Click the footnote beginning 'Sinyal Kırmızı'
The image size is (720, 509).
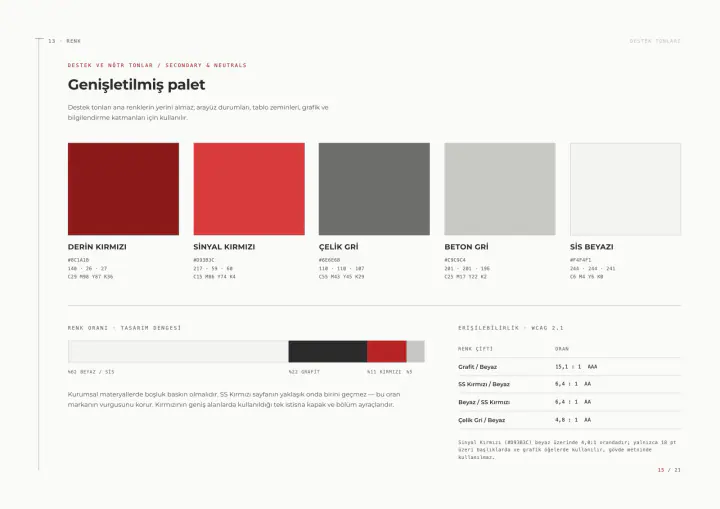click(567, 450)
